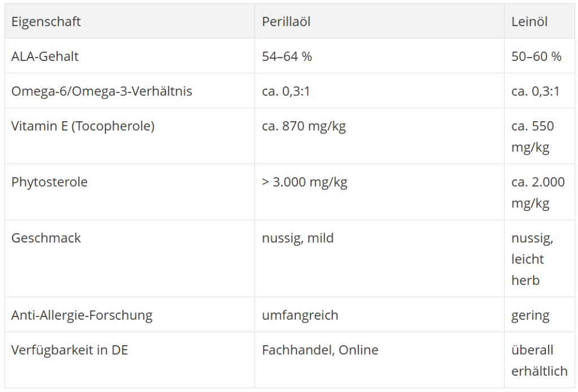Select the "nussig, leicht herb" cell
The width and height of the screenshot is (578, 392).
pos(532,259)
